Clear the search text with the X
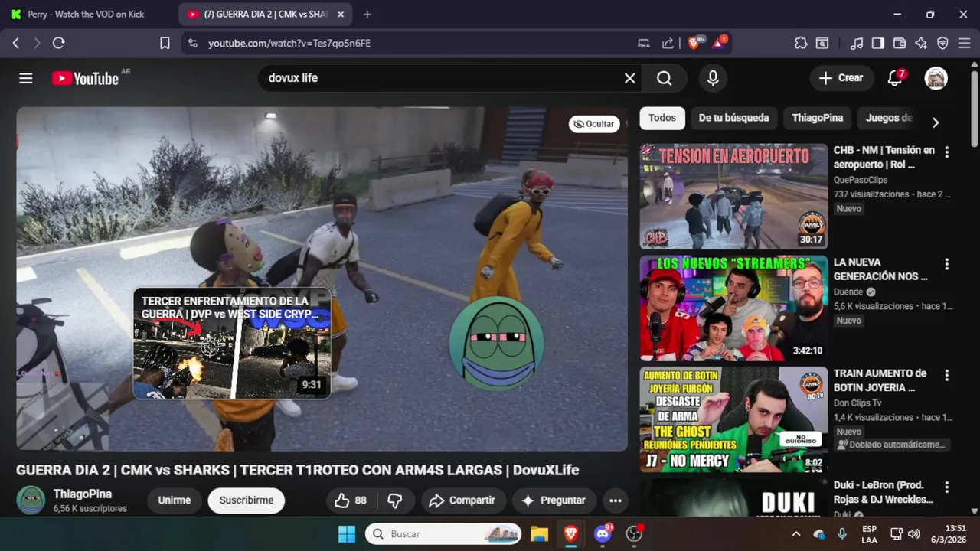 pyautogui.click(x=629, y=78)
